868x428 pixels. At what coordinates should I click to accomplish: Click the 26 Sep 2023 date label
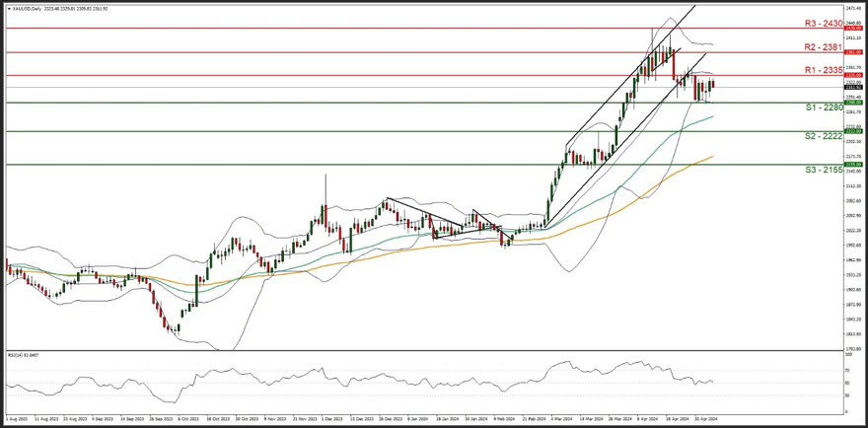tap(161, 419)
